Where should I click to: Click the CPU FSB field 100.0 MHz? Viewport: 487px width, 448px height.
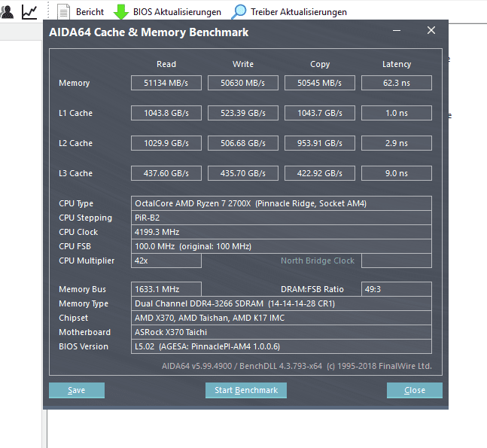[282, 246]
